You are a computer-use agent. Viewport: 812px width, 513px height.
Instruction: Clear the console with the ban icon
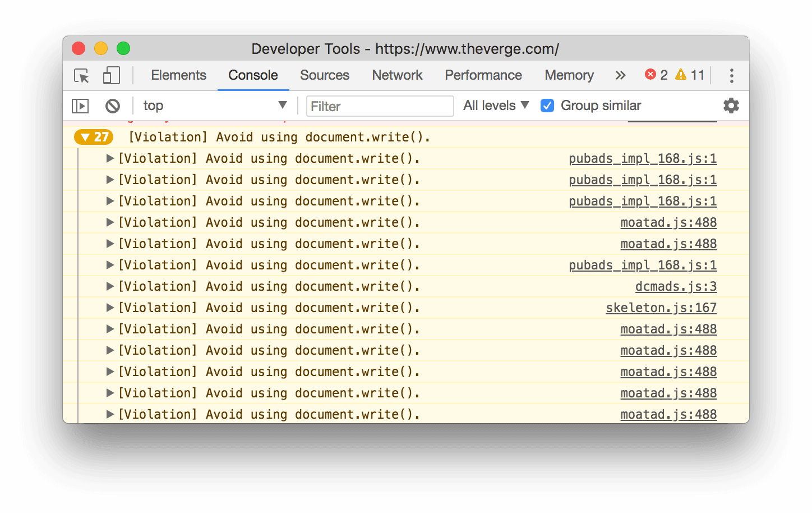pos(113,106)
